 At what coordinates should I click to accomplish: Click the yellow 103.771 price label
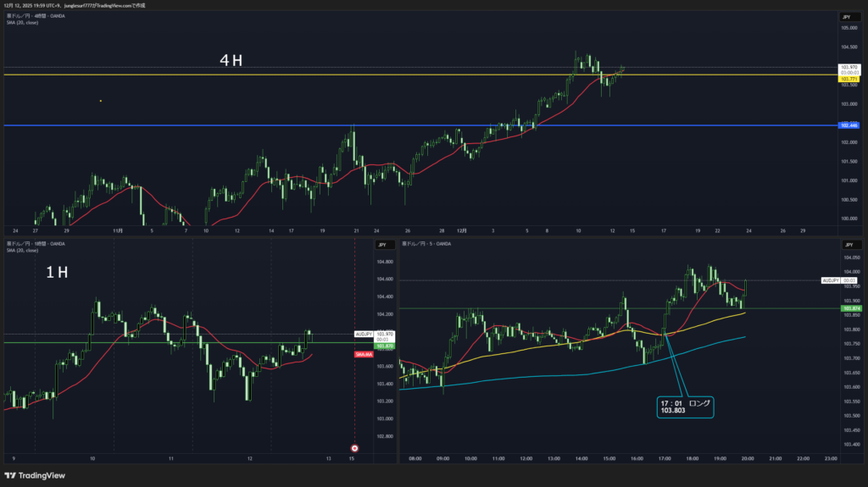848,79
